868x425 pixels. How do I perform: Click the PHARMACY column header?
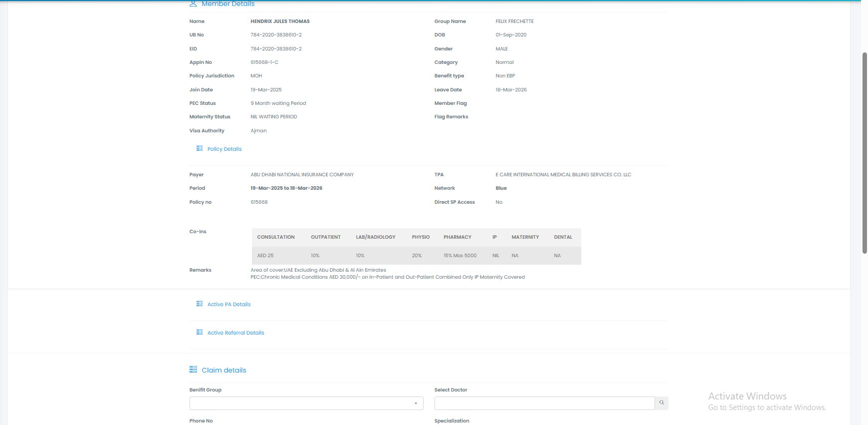[457, 237]
